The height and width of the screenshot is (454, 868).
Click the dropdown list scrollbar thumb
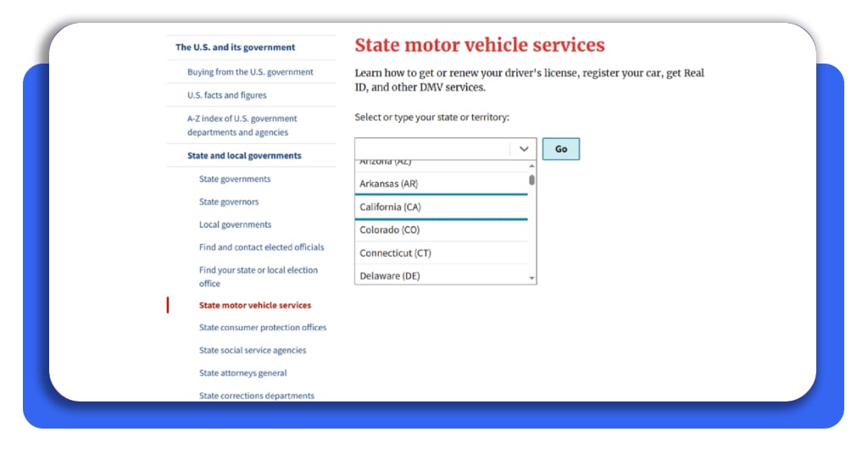click(532, 180)
